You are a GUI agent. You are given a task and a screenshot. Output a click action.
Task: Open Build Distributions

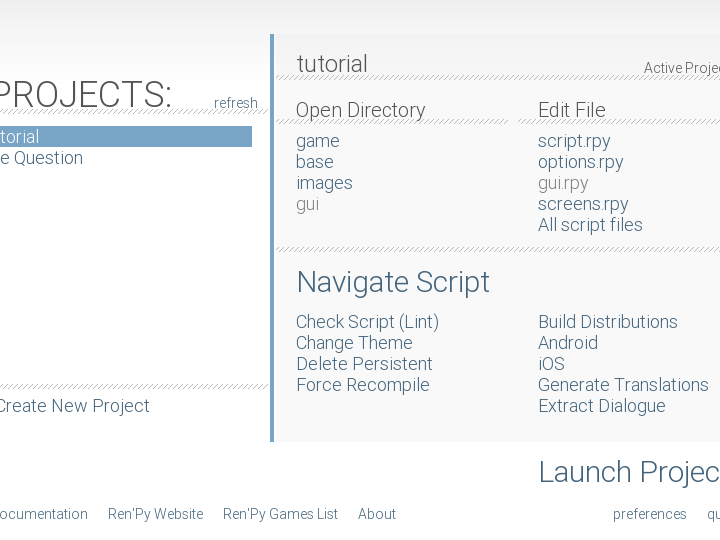607,322
